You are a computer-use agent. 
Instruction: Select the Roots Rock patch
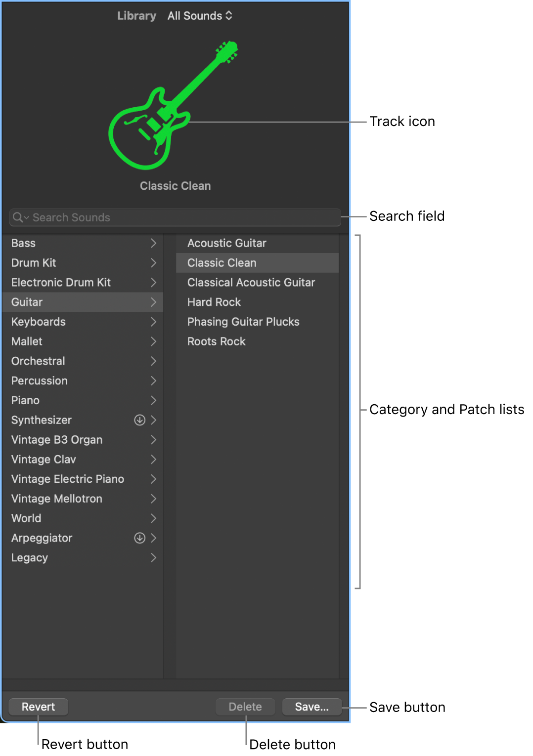click(x=216, y=341)
